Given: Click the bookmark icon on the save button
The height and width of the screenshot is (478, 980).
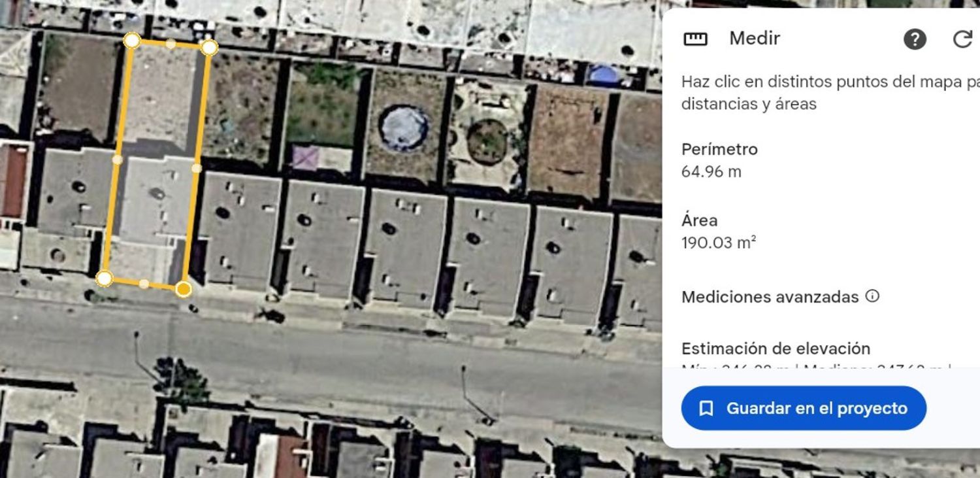Looking at the screenshot, I should pos(706,409).
